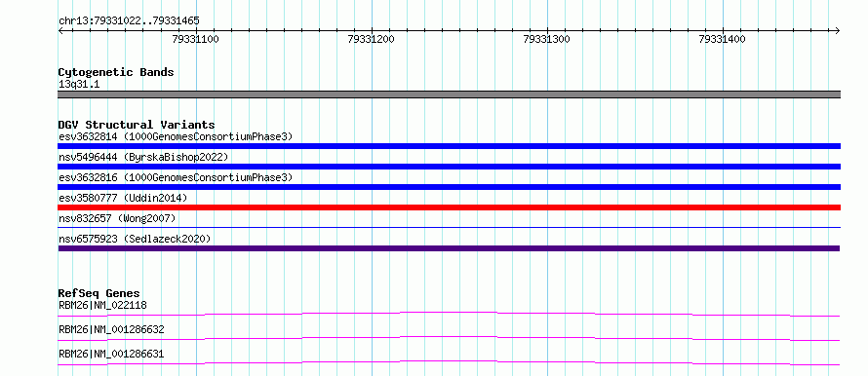Click the esv3632814 variant label
This screenshot has width=868, height=376.
coord(176,136)
